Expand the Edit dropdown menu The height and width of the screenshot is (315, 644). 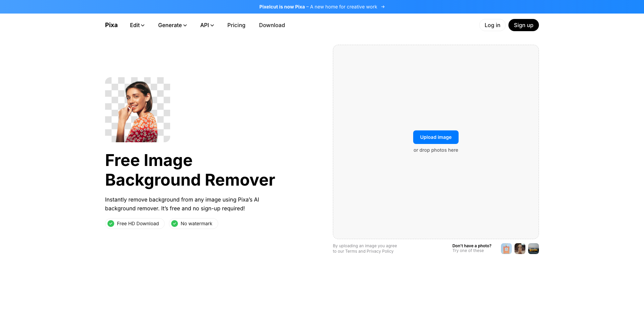click(137, 25)
